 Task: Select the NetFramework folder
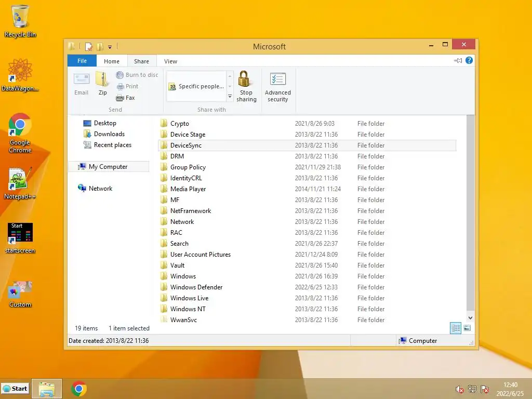pyautogui.click(x=307, y=211)
